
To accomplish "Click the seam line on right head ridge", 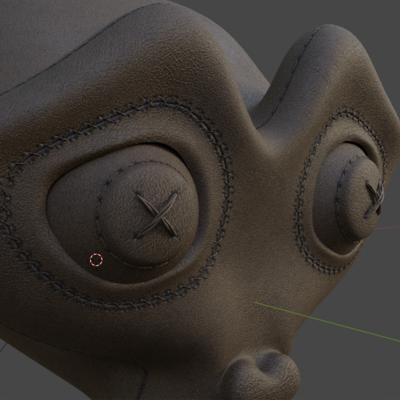I will 293,77.
